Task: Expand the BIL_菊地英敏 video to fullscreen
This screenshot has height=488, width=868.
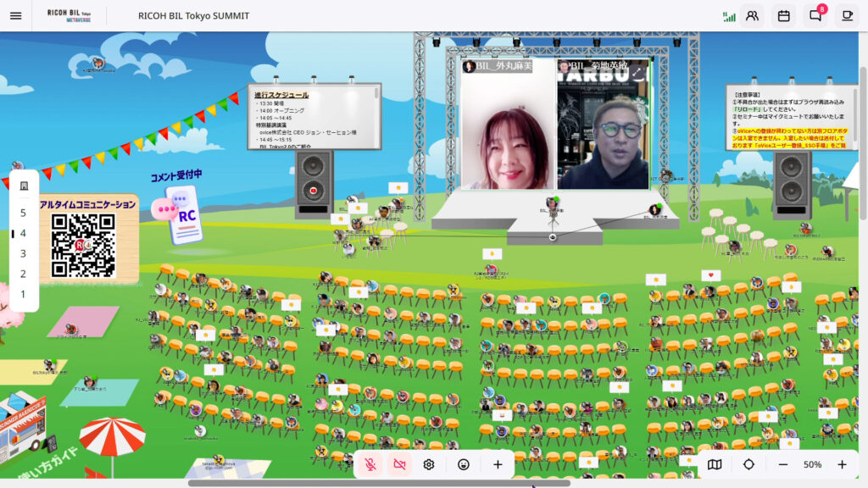Action: point(638,73)
